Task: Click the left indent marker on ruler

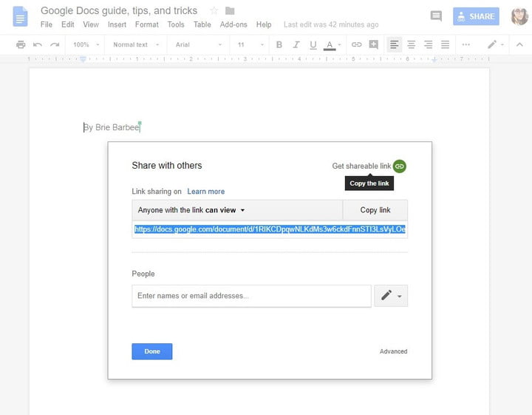Action: point(83,58)
